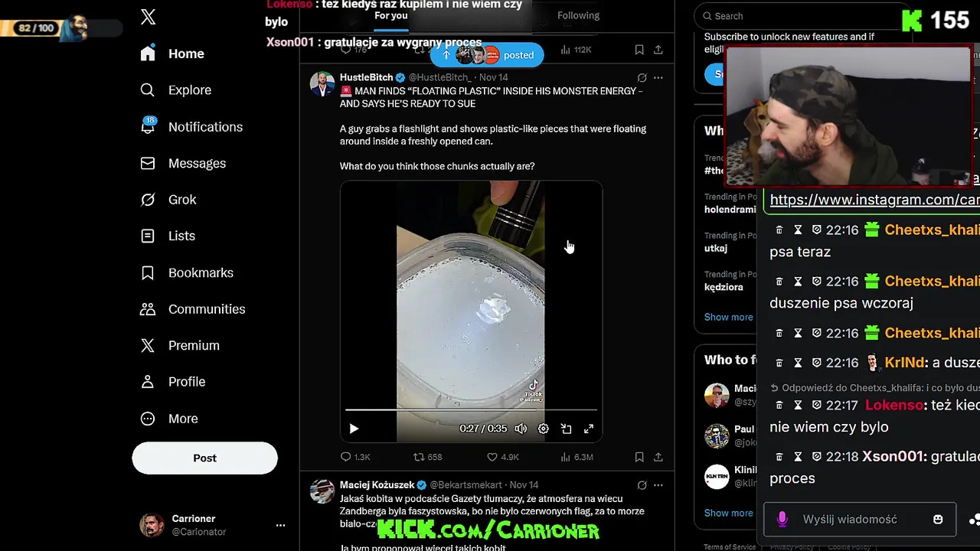
Task: Expand Carrioner account switcher menu
Action: pos(280,525)
